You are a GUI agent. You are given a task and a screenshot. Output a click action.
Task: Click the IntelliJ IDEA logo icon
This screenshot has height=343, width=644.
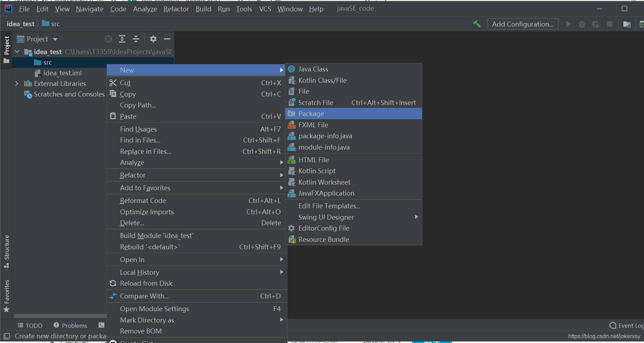point(8,8)
